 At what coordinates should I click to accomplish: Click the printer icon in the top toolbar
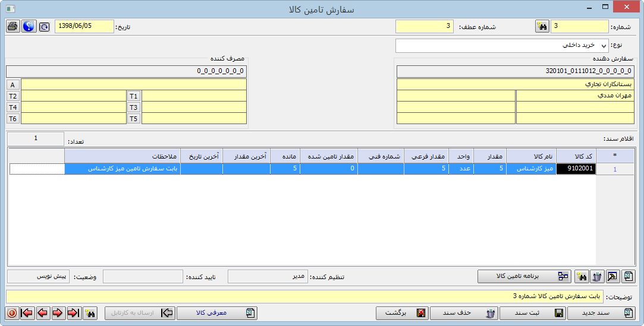click(13, 27)
